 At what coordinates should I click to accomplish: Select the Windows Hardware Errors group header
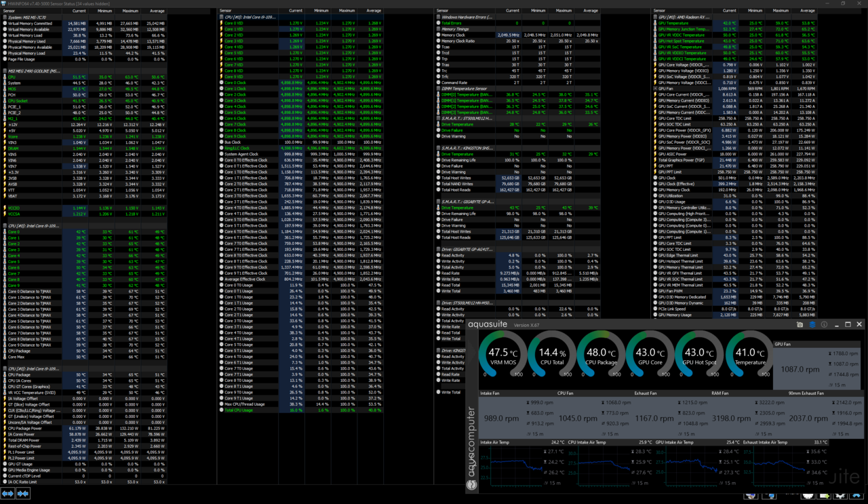tap(467, 17)
